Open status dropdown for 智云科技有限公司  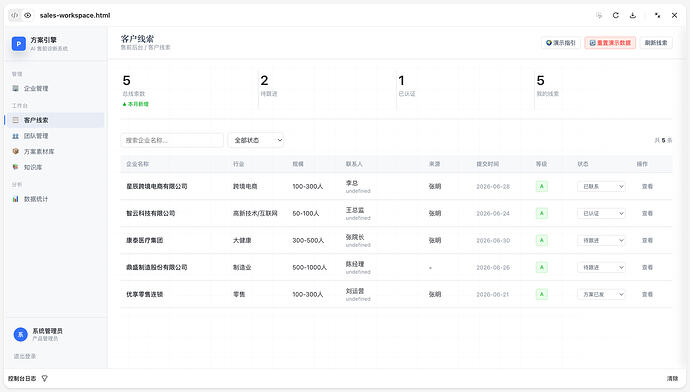(601, 213)
